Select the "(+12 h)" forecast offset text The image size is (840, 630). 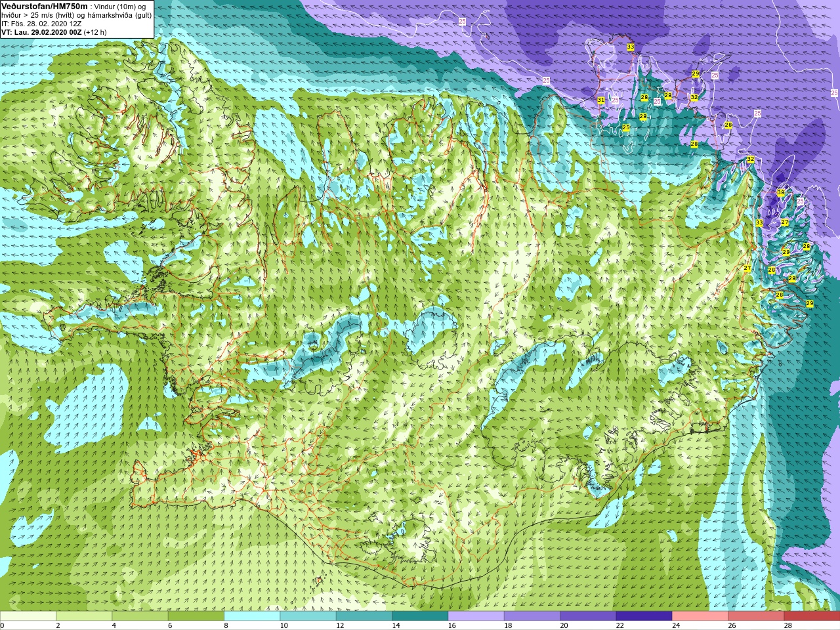click(x=96, y=32)
